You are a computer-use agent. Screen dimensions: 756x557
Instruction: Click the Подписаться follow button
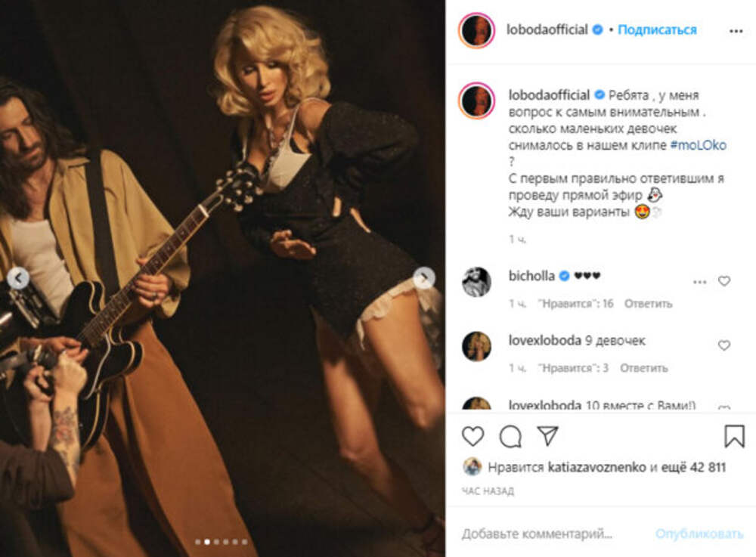point(657,30)
